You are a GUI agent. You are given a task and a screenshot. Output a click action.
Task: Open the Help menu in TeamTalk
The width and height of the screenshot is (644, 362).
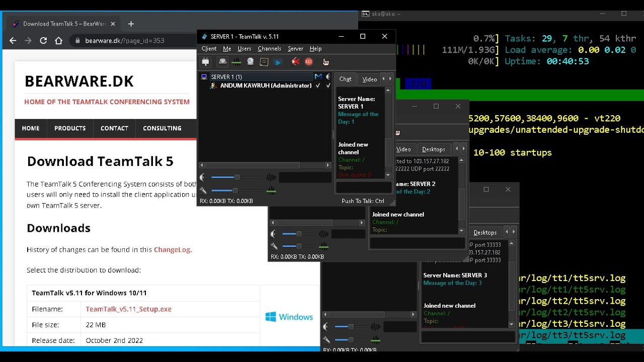(x=315, y=49)
